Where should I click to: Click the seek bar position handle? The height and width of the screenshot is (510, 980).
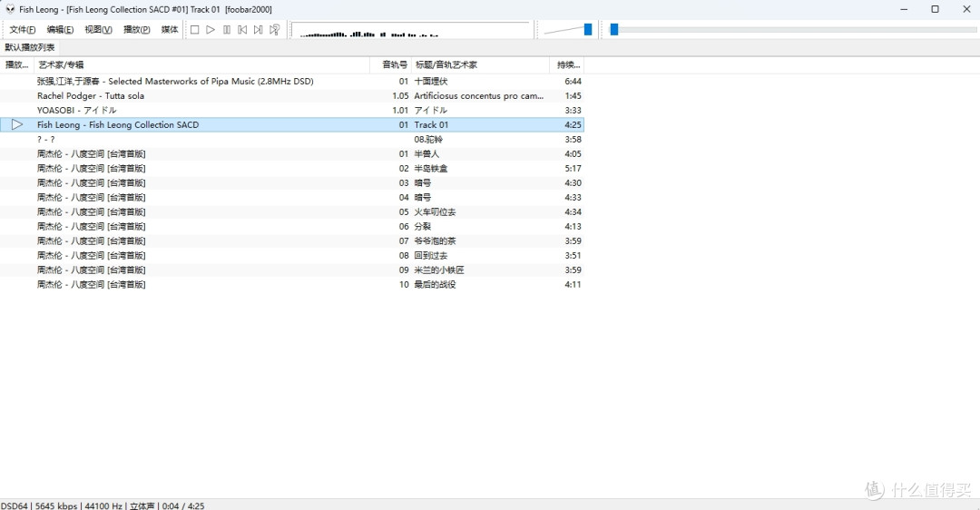pos(613,29)
